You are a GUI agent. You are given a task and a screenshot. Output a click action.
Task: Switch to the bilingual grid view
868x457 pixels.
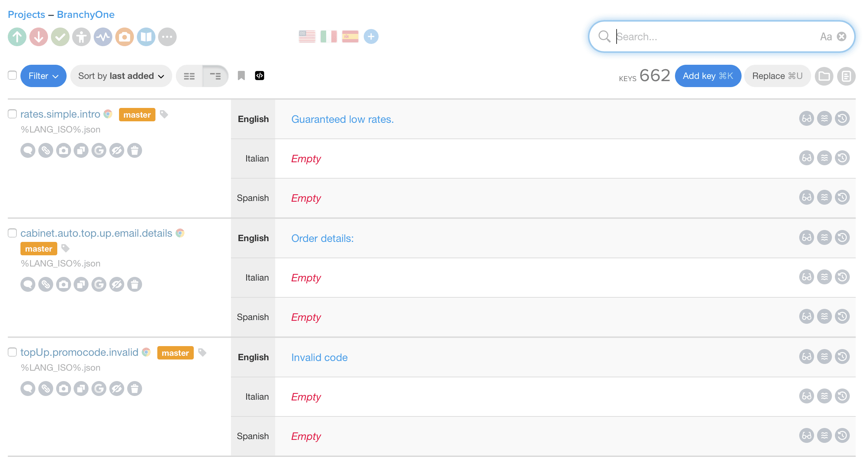pos(189,76)
